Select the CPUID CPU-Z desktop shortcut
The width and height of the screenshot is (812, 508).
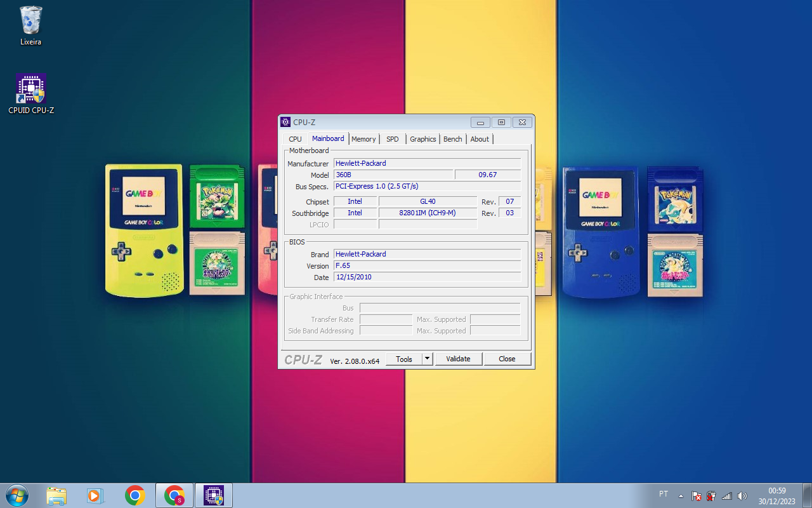(x=31, y=94)
